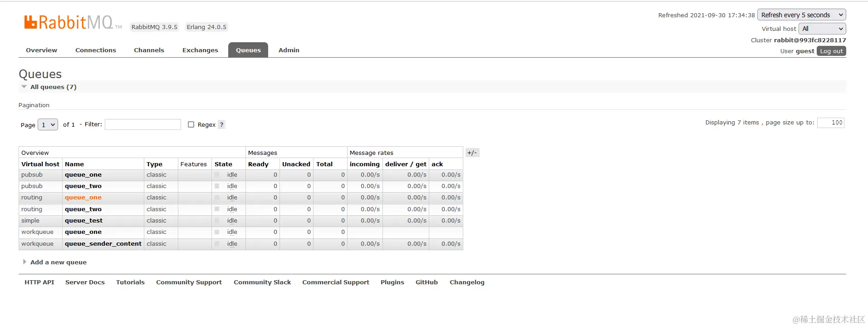Click the +/- column selector
The width and height of the screenshot is (868, 327).
pyautogui.click(x=472, y=153)
